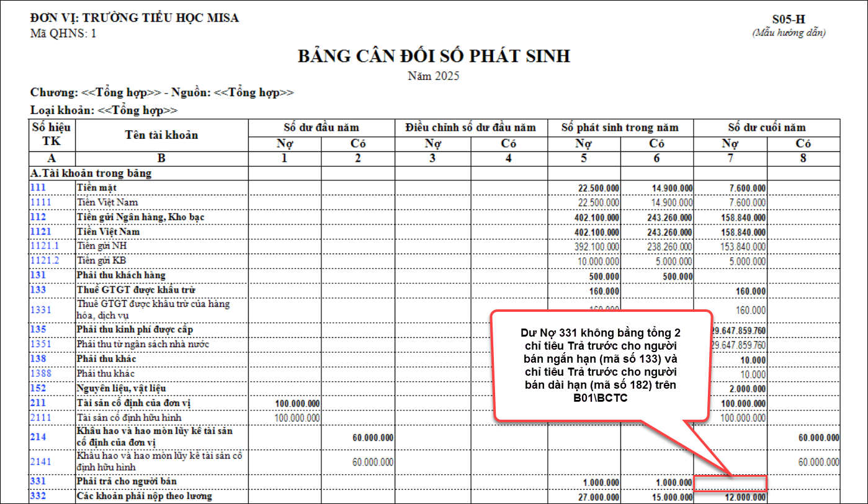The width and height of the screenshot is (868, 504).
Task: Click account code 1351 link
Action: (x=40, y=344)
